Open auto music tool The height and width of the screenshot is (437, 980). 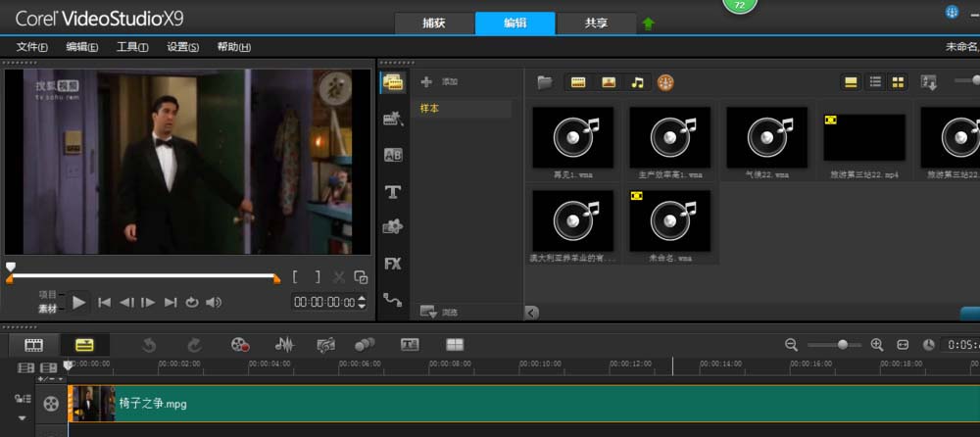[x=325, y=345]
